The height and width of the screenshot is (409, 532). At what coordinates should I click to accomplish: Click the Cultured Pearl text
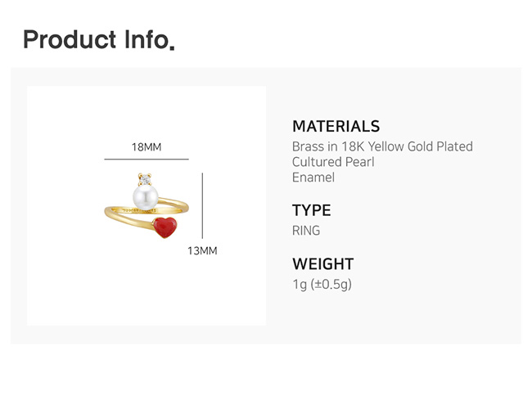click(333, 162)
